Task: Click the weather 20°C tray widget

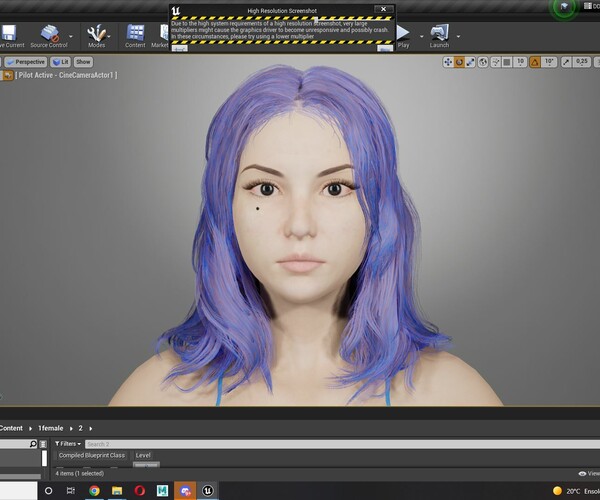Action: pos(576,491)
